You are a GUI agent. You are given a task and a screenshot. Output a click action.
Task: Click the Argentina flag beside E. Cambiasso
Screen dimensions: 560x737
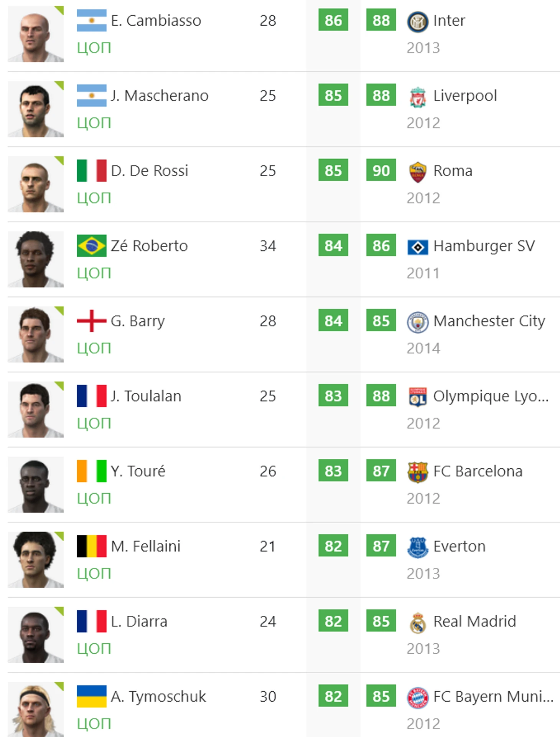click(x=91, y=20)
